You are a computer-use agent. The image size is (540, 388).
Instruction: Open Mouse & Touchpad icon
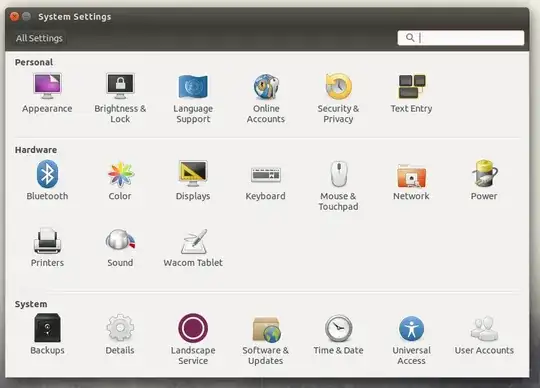(339, 174)
